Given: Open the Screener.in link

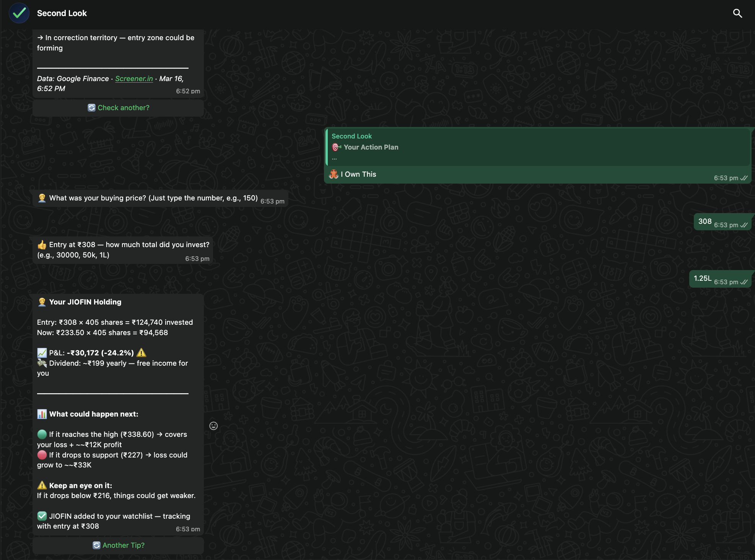Looking at the screenshot, I should [134, 78].
